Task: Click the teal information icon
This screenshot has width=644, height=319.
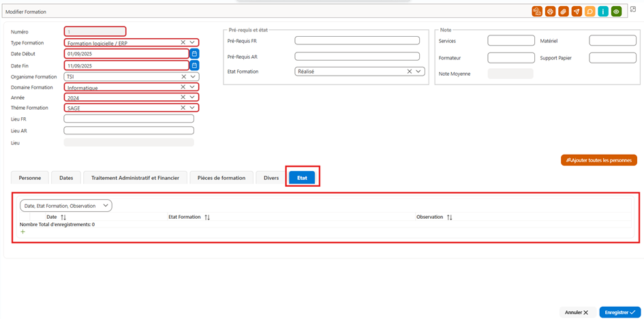Action: tap(602, 12)
